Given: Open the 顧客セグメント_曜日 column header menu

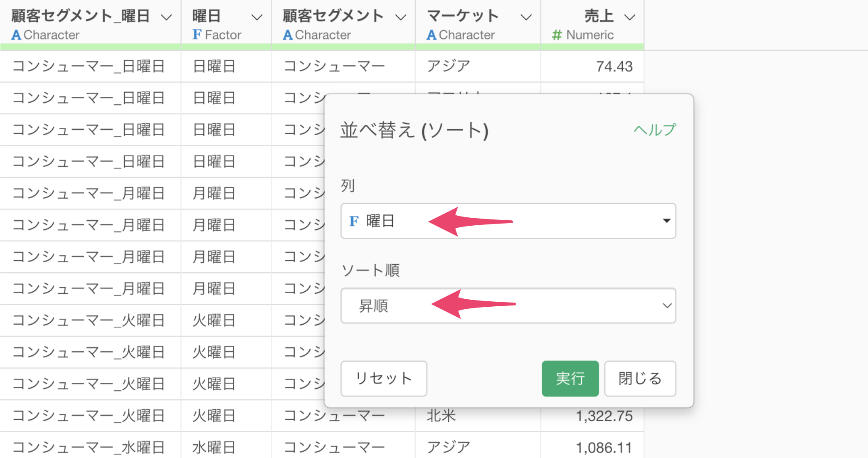Looking at the screenshot, I should [x=166, y=17].
